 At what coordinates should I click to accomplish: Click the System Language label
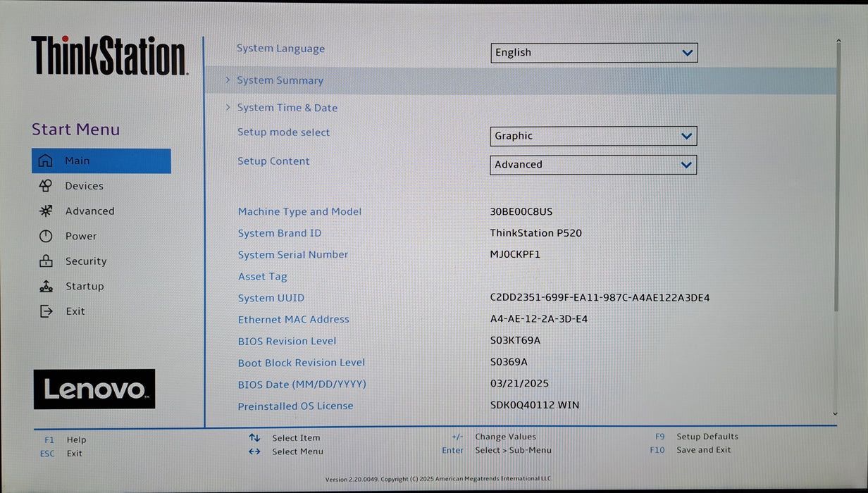pyautogui.click(x=280, y=49)
